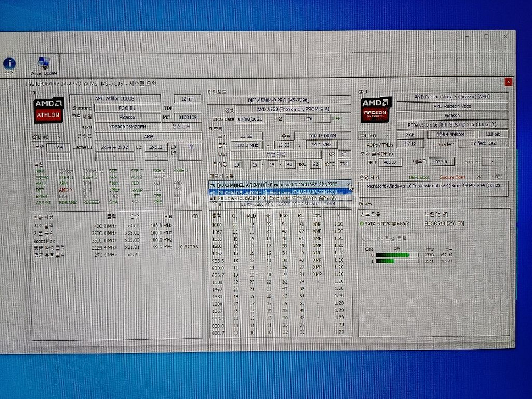Choose memory module #1 in dropdown list
The height and width of the screenshot is (399, 532).
tap(277, 197)
